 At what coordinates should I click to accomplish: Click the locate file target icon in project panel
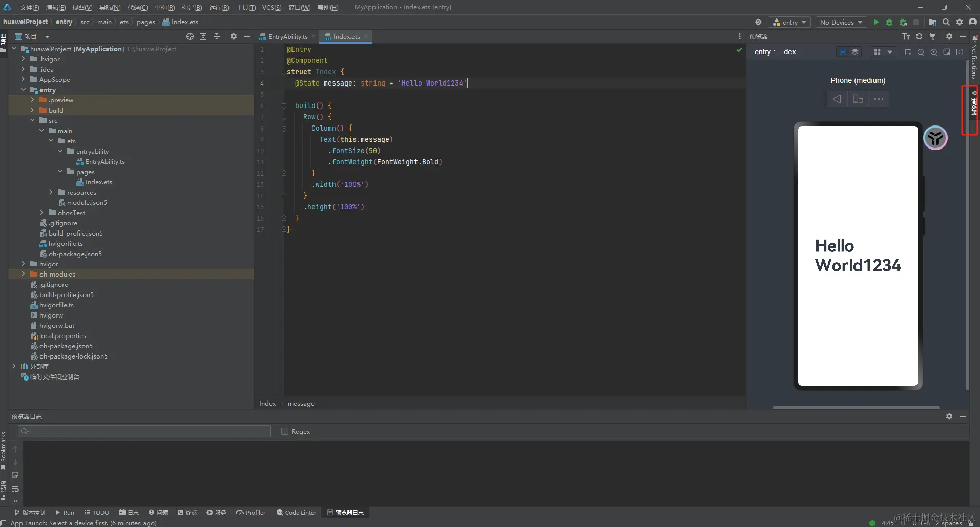pos(190,36)
